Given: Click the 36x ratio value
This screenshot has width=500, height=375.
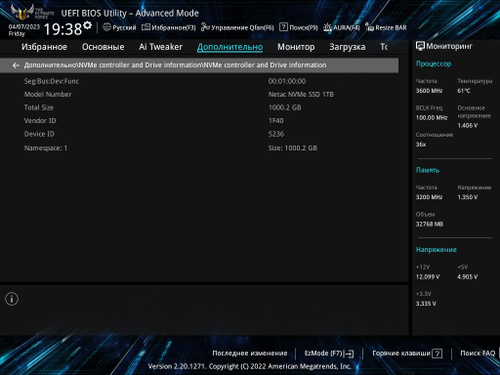Looking at the screenshot, I should [x=421, y=144].
